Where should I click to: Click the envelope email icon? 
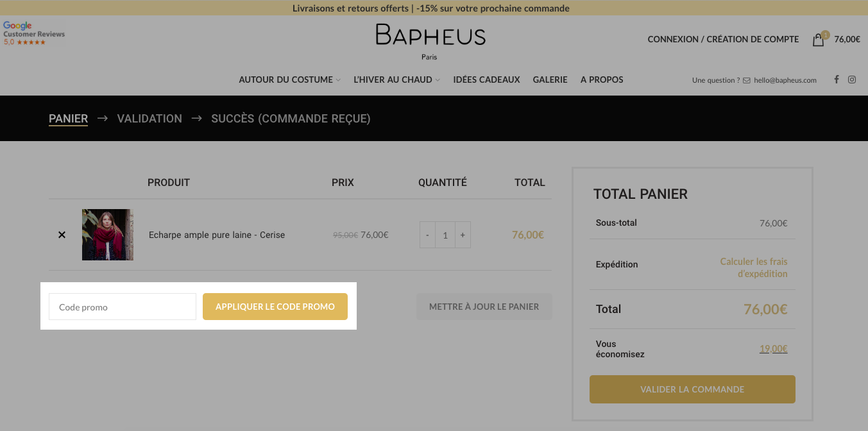tap(747, 80)
